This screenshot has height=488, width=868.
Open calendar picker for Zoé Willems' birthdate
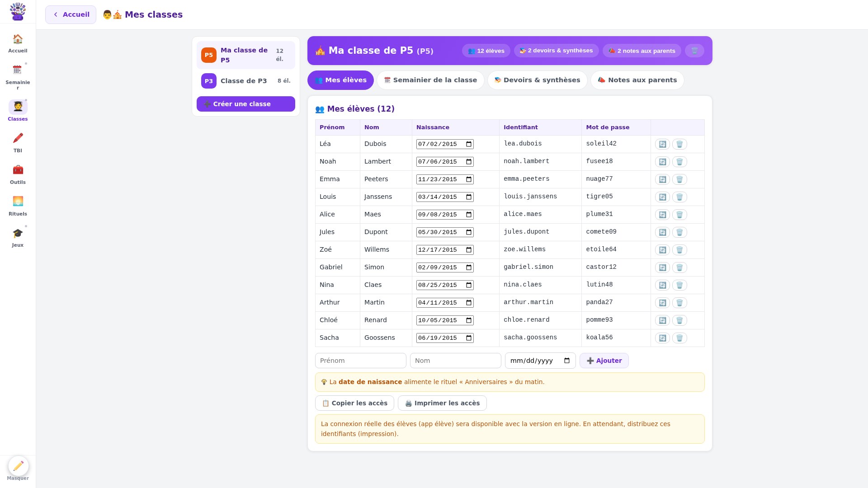tap(469, 250)
